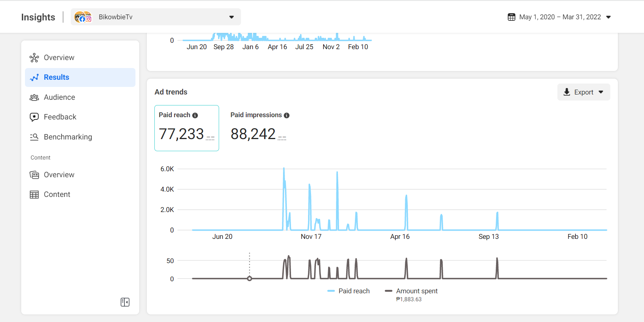Screen dimensions: 644x322
Task: Open the Feedback speech bubble icon
Action: [x=34, y=117]
